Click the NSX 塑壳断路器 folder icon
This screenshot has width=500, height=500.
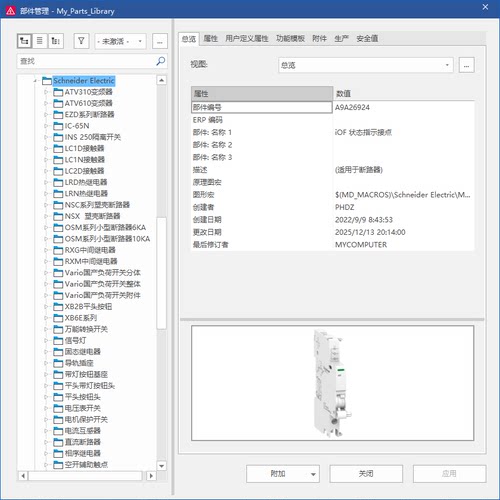pos(58,216)
